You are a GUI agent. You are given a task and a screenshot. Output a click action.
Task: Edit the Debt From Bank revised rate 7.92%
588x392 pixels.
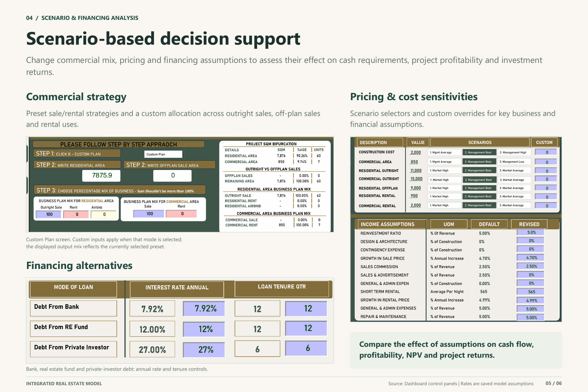204,309
